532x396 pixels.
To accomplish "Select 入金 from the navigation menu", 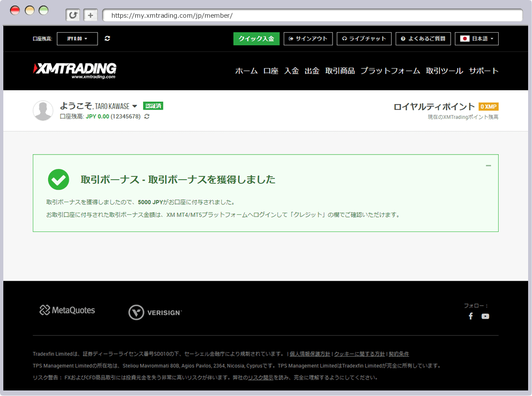I will point(291,71).
